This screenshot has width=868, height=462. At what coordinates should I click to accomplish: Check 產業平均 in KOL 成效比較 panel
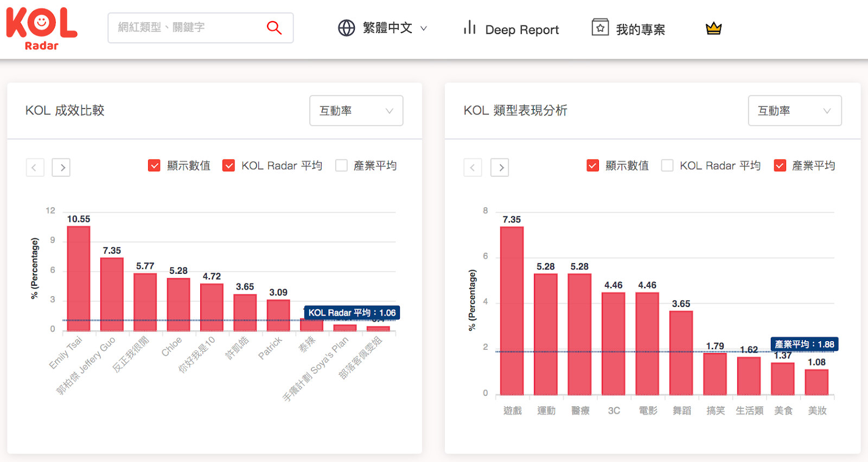point(341,165)
